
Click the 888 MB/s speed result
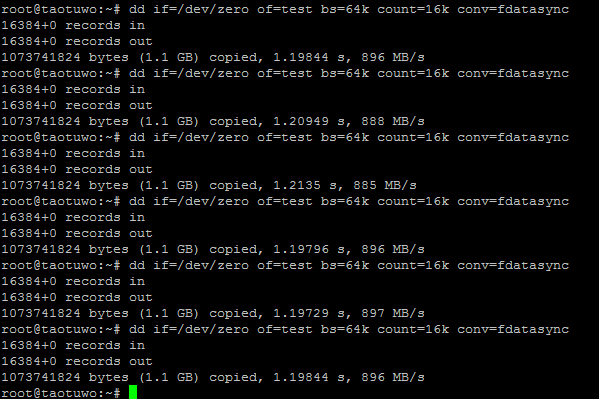coord(393,121)
